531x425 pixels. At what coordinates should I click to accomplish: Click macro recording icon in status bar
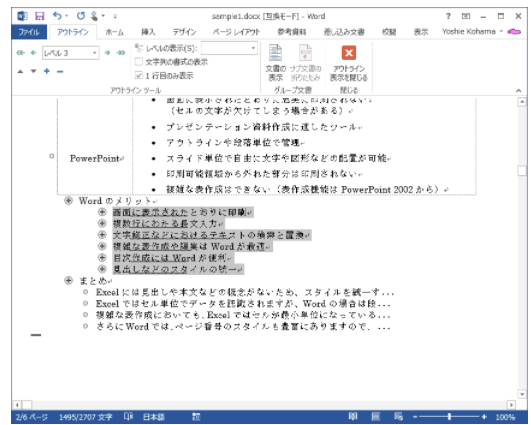click(196, 417)
